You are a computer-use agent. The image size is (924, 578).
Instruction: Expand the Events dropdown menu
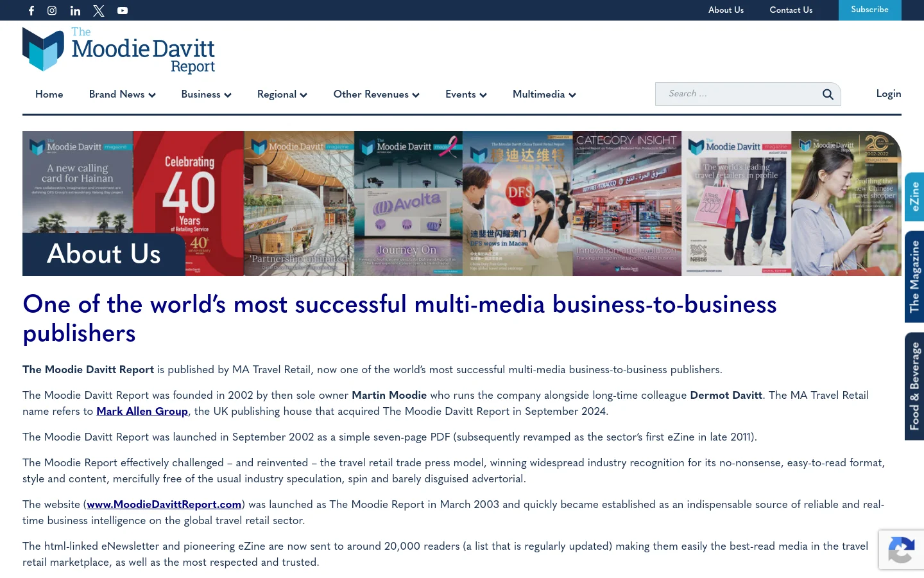click(x=466, y=94)
